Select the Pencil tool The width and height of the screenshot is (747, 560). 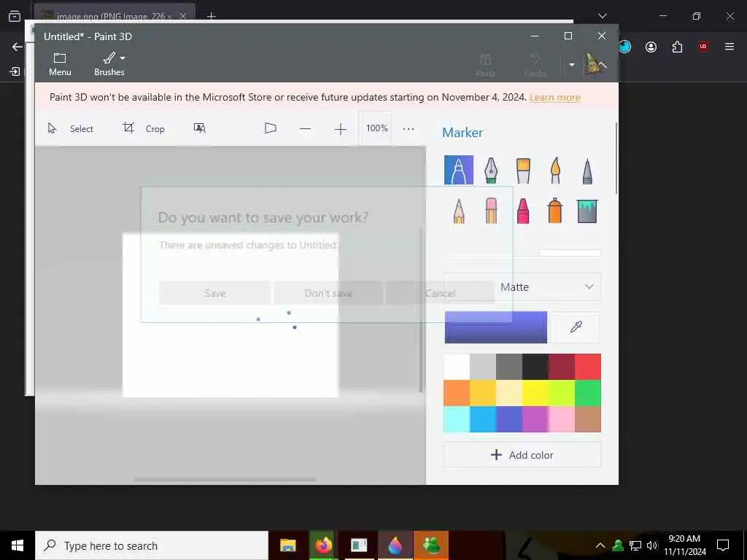tap(459, 211)
